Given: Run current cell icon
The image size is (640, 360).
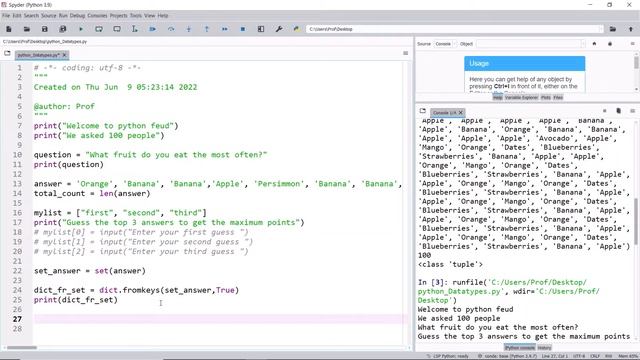Looking at the screenshot, I should click(x=99, y=29).
